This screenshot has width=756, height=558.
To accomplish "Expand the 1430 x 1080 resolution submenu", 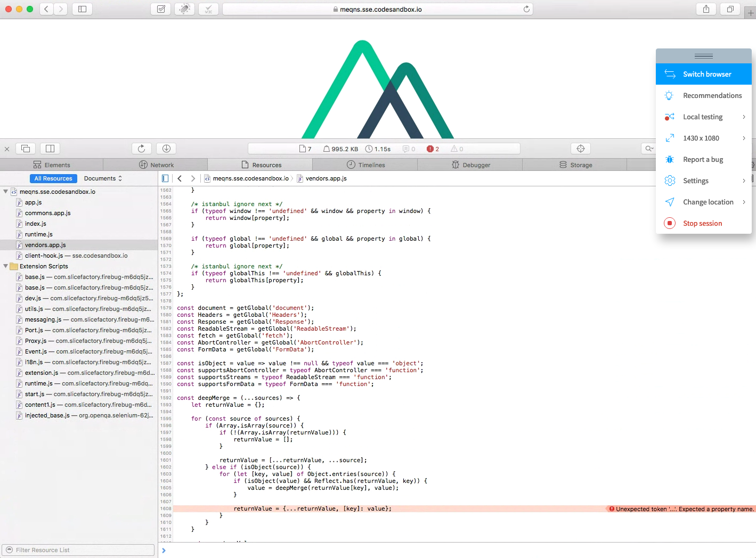I will click(704, 138).
